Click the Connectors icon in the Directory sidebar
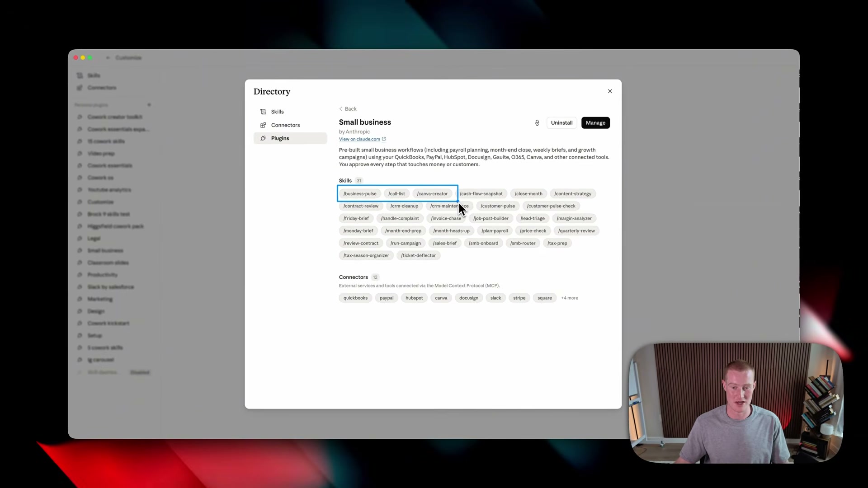Viewport: 868px width, 488px height. coord(263,125)
